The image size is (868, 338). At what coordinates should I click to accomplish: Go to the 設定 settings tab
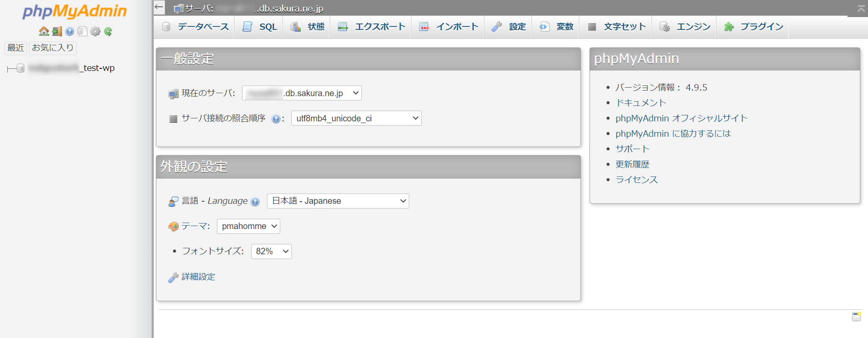pyautogui.click(x=509, y=27)
